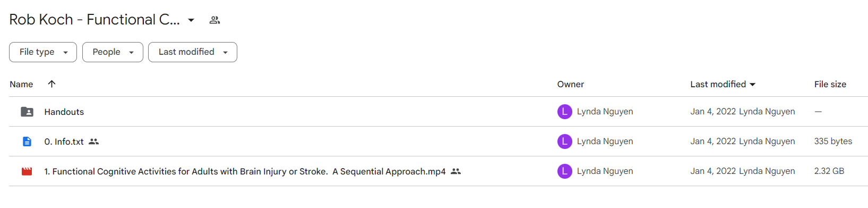This screenshot has width=868, height=208.
Task: Click Lynda Nguyen avatar in mp4 row
Action: click(x=564, y=171)
